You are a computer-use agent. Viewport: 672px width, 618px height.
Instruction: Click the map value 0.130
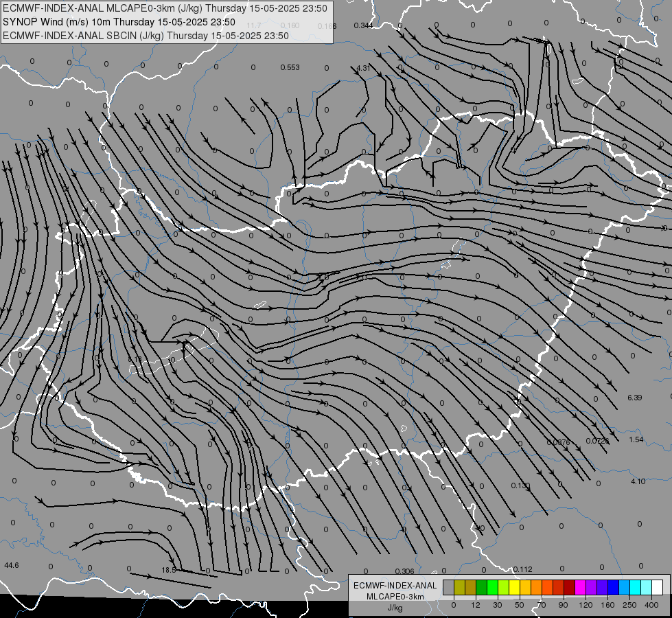(521, 486)
